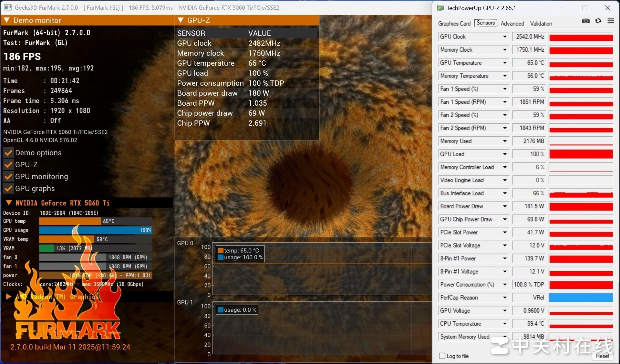Click the GPU-Z app icon in title bar
Screen dimensions: 620x364
[x=440, y=8]
